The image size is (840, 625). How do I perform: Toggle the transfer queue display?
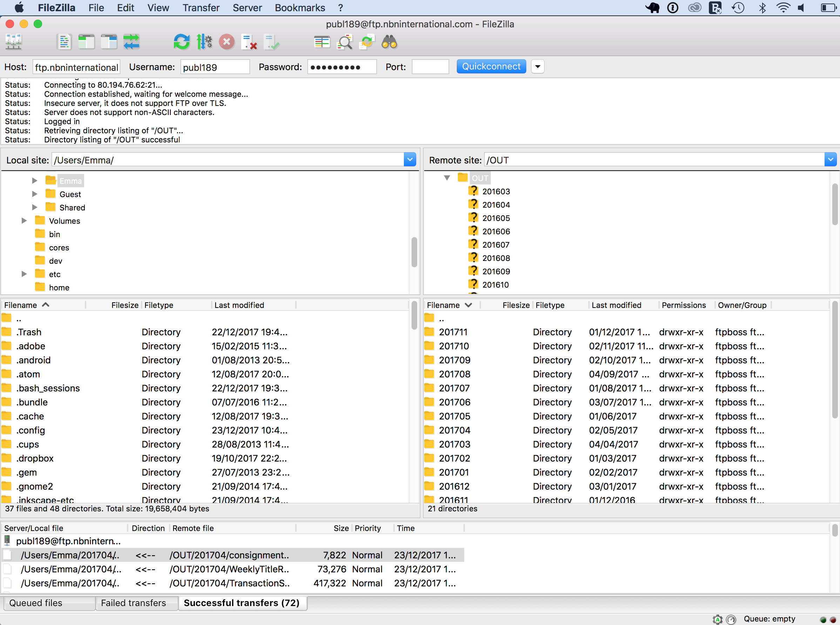tap(131, 42)
